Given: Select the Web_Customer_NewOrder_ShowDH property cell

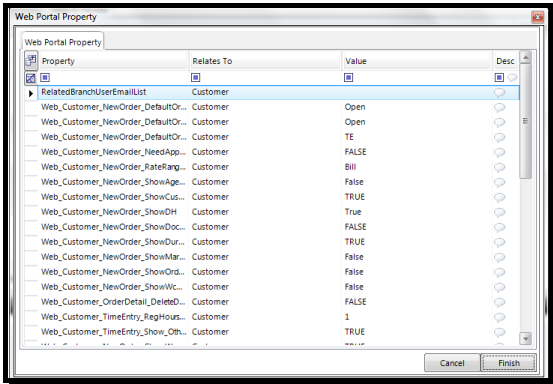Looking at the screenshot, I should (x=114, y=212).
